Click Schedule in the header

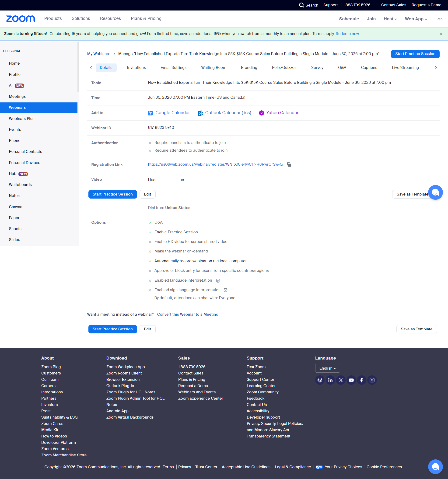pos(349,19)
